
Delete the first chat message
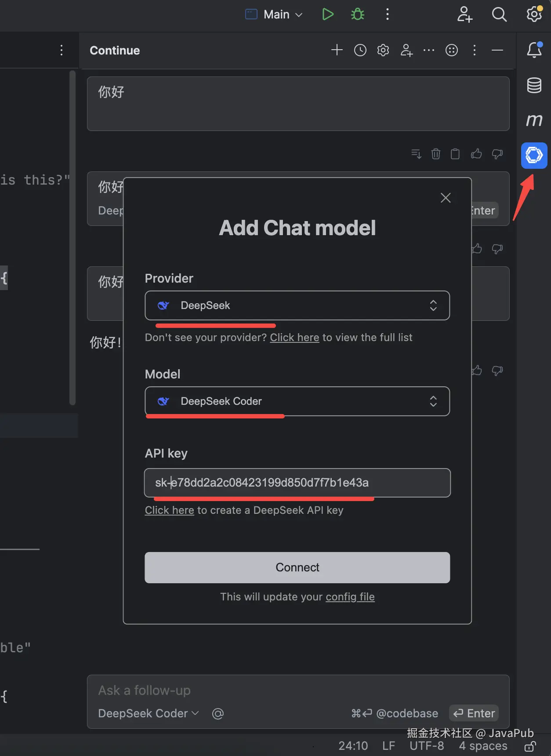[435, 154]
